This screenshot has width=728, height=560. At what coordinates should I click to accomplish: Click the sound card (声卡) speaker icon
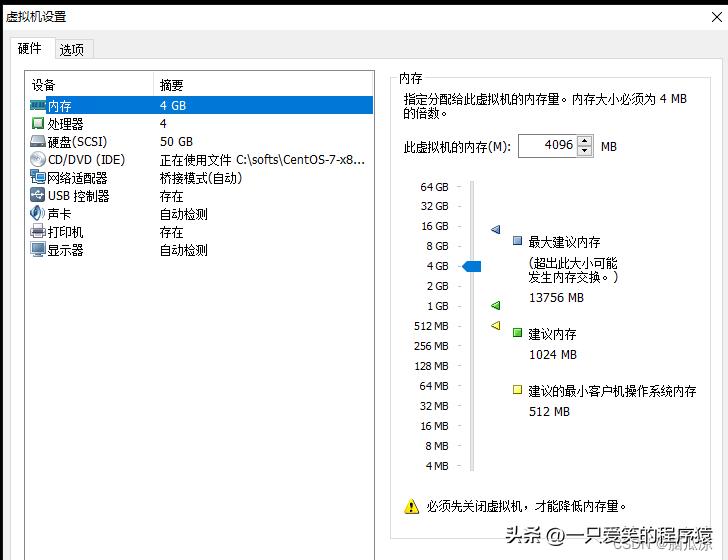tap(38, 213)
